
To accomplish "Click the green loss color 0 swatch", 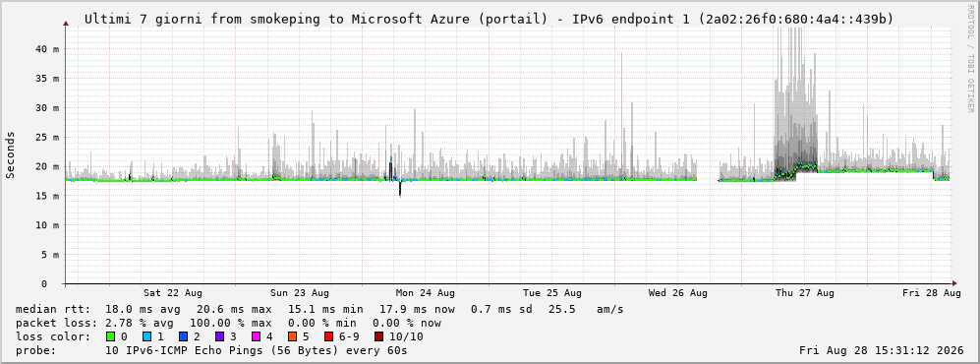I will coord(111,336).
